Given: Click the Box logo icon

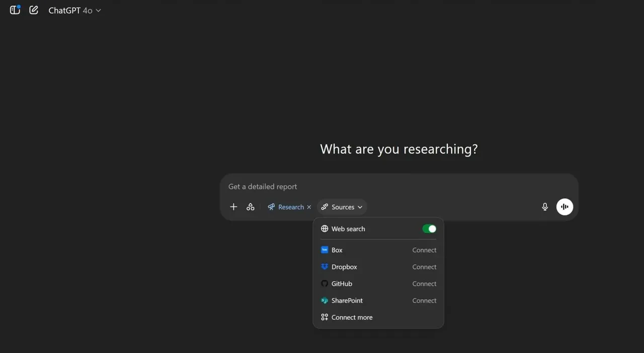Looking at the screenshot, I should coord(325,250).
